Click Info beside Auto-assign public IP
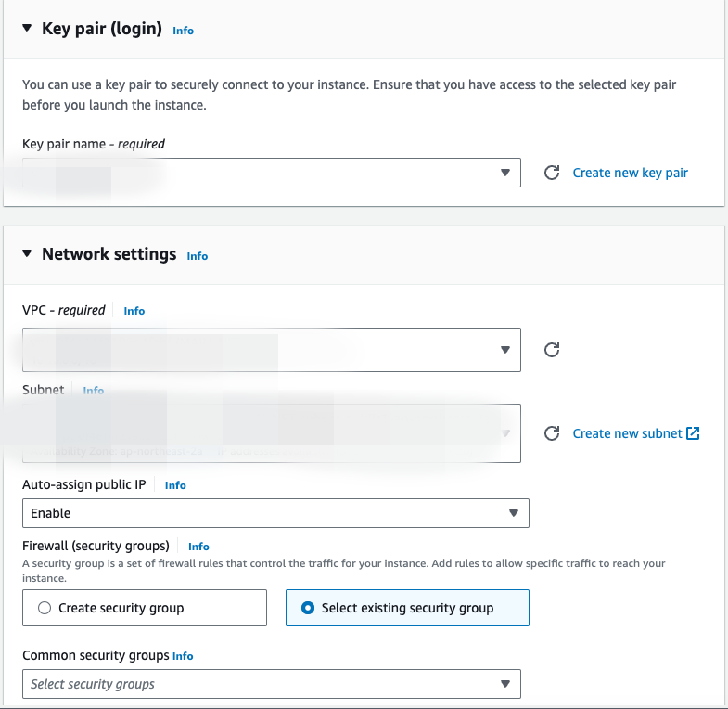Image resolution: width=728 pixels, height=709 pixels. (x=175, y=485)
